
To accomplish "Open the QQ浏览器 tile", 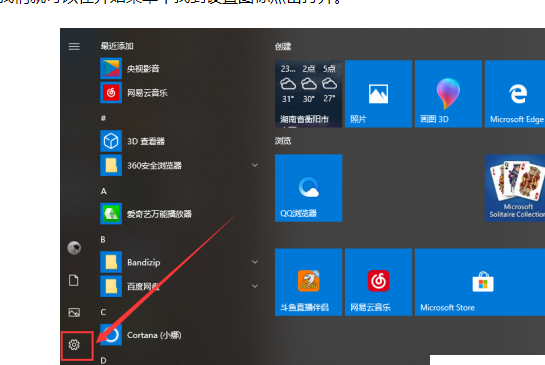I will (308, 188).
